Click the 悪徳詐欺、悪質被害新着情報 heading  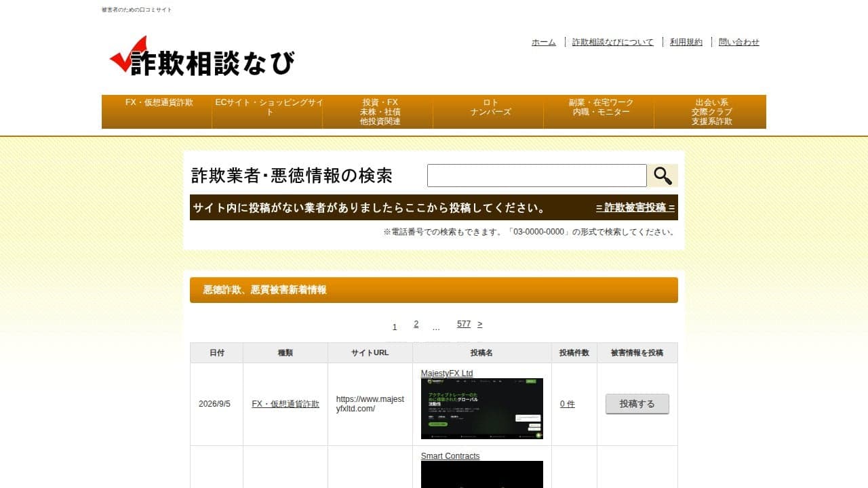click(x=265, y=290)
